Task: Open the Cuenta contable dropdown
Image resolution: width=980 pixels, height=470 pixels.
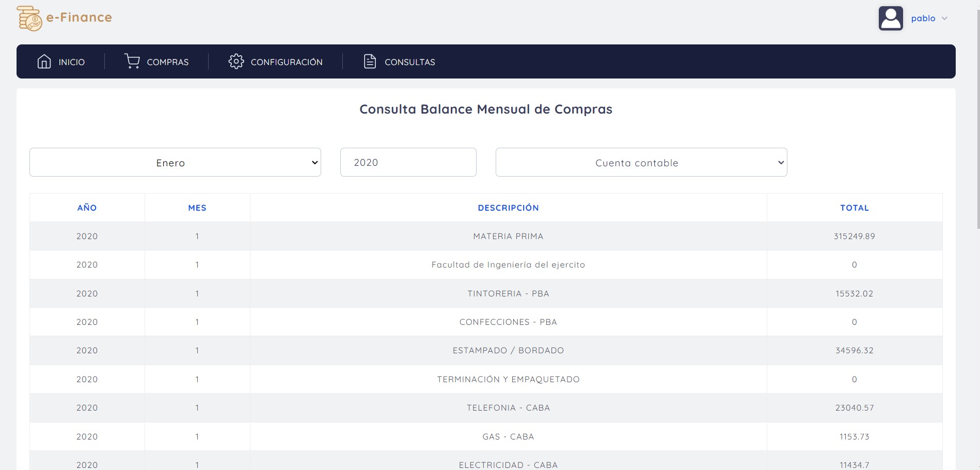Action: (641, 162)
